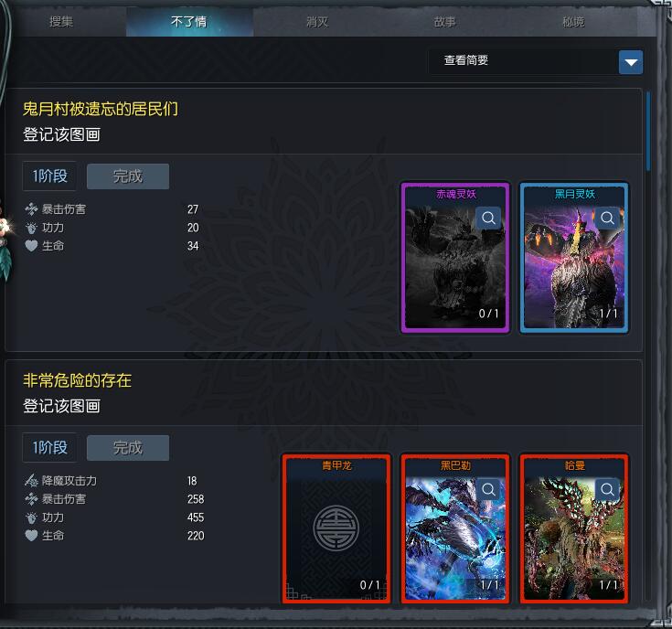This screenshot has width=672, height=629.
Task: Click the vertical scrollbar thumb on the right
Action: pos(648,131)
